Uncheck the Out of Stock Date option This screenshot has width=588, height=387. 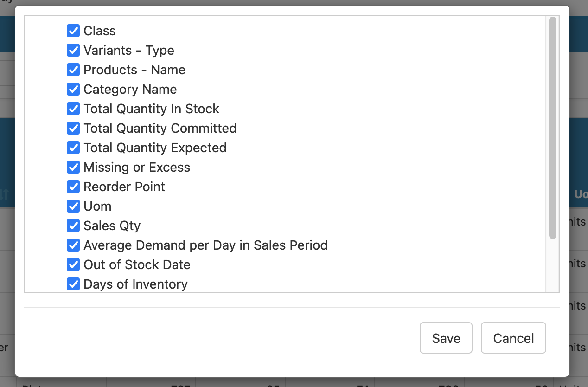pyautogui.click(x=73, y=264)
